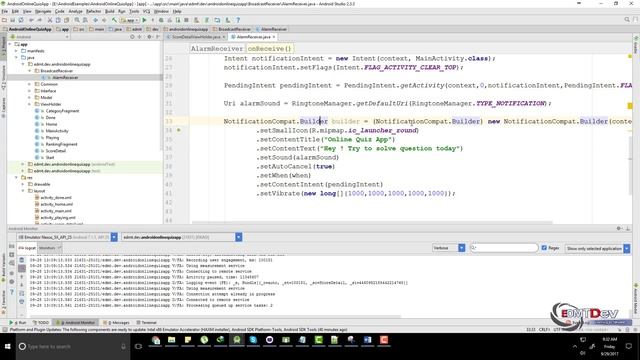
Task: Click the Clear logcat trash icon
Action: coord(22,260)
